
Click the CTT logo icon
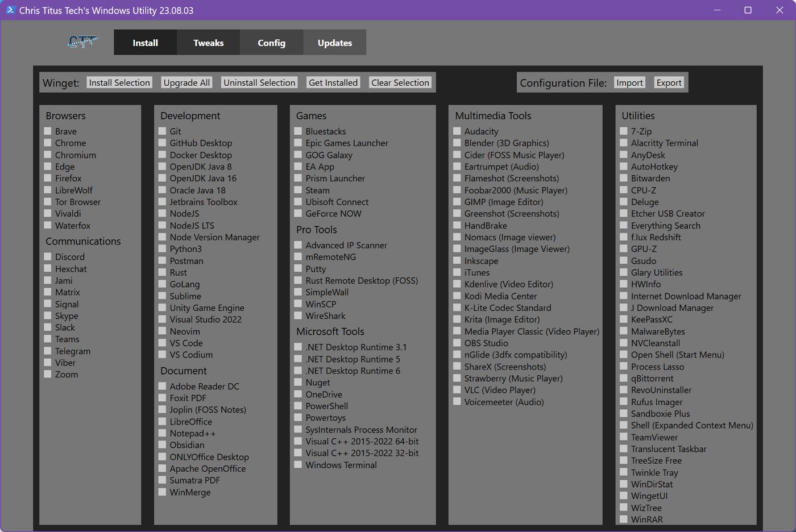[82, 42]
